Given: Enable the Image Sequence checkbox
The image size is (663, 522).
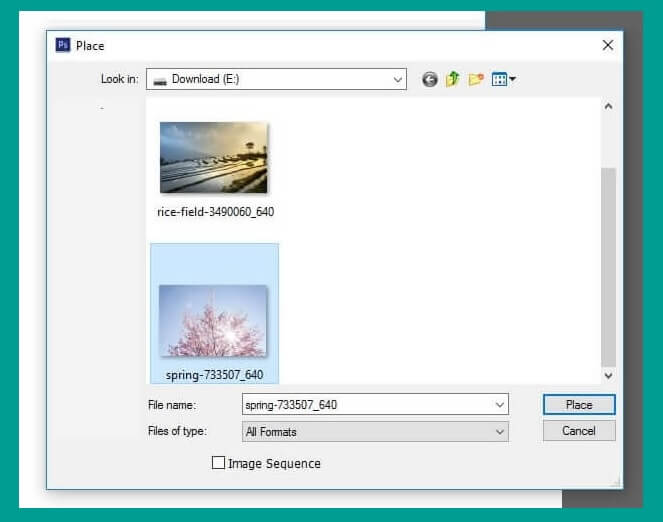Looking at the screenshot, I should (x=218, y=462).
